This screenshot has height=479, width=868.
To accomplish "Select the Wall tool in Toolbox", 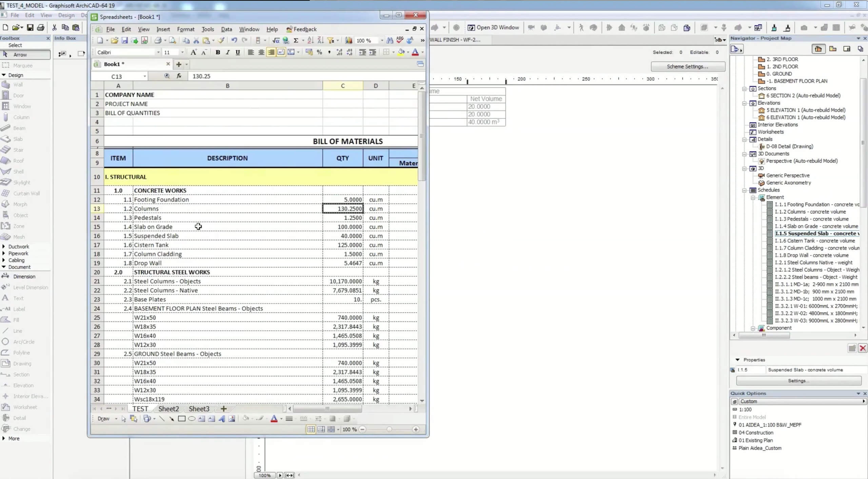I will (18, 85).
